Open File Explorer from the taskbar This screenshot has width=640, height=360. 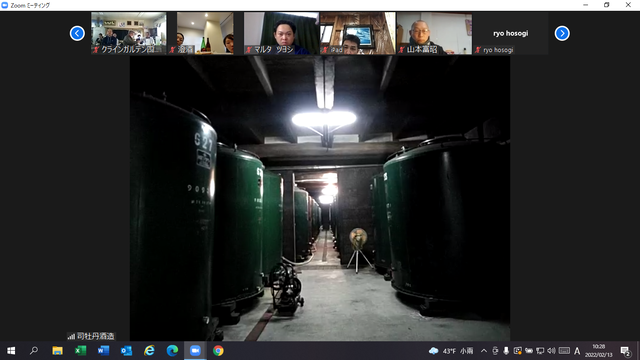tap(57, 351)
